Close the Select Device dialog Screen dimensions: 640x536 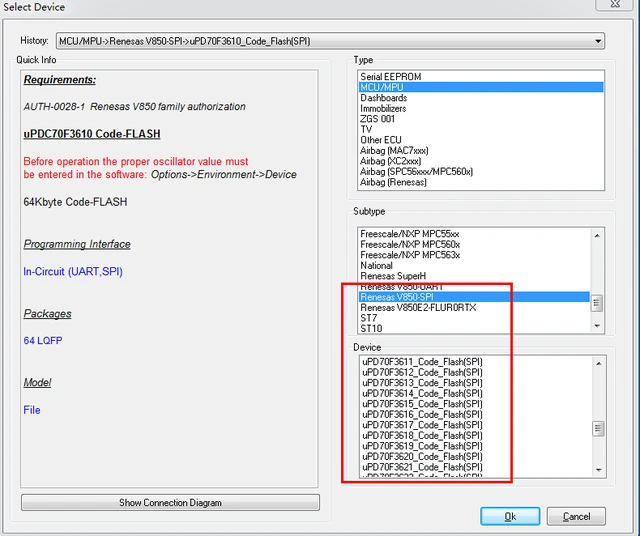click(x=615, y=4)
